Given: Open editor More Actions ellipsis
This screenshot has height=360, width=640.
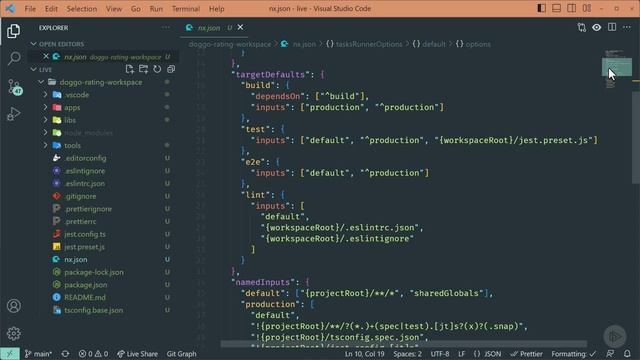Looking at the screenshot, I should [x=627, y=27].
